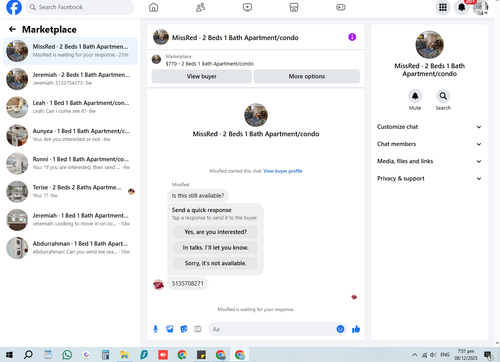Click the voice clip microphone icon
This screenshot has width=500, height=362.
(155, 329)
